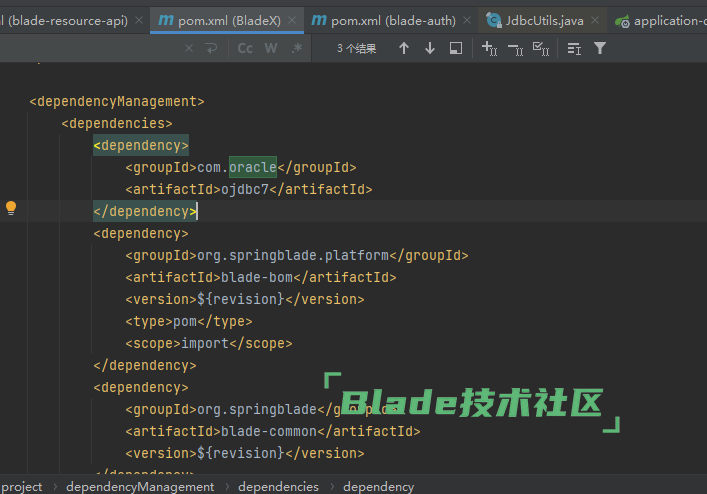Close the pom.xml (blade-auth) tab
Image resolution: width=707 pixels, height=494 pixels.
(467, 20)
